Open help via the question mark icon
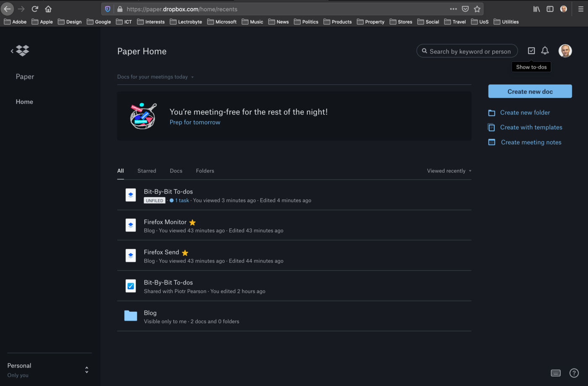This screenshot has width=588, height=386. pos(574,373)
